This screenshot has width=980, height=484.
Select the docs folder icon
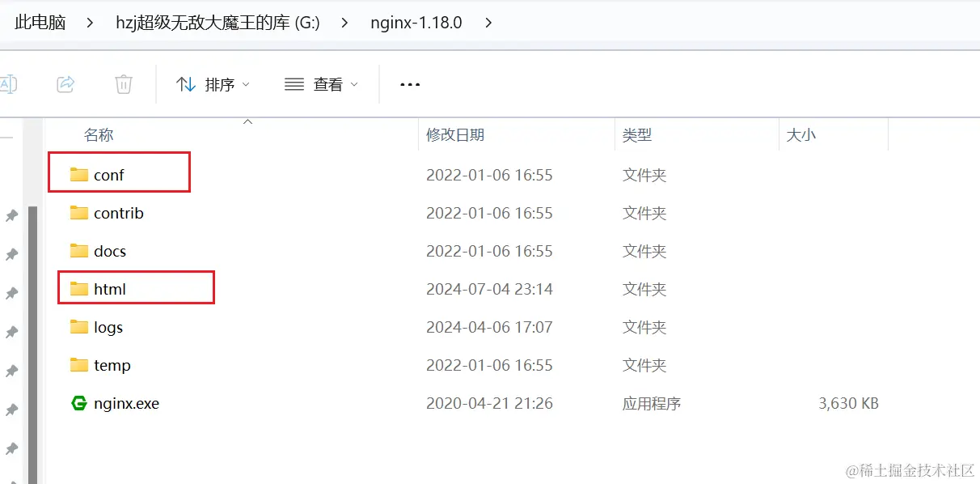pyautogui.click(x=78, y=251)
